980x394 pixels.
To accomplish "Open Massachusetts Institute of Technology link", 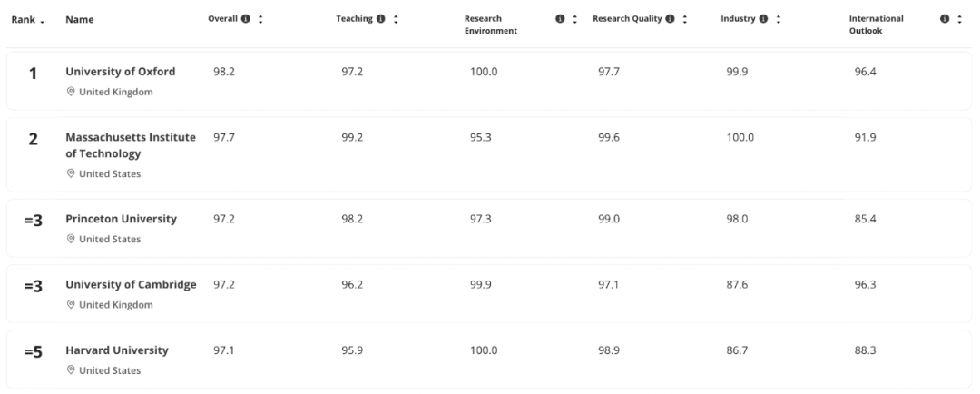I will click(x=130, y=145).
